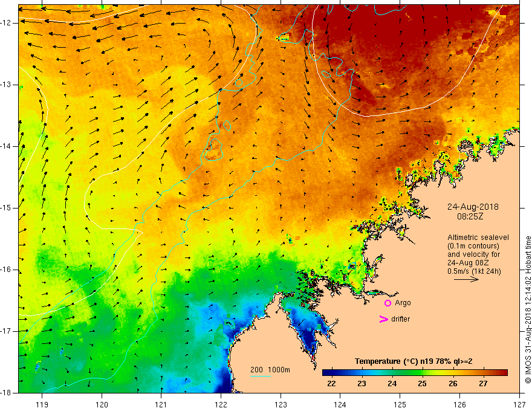Click the 'Argo' legend label
Screen dimensions: 532x411
point(403,303)
